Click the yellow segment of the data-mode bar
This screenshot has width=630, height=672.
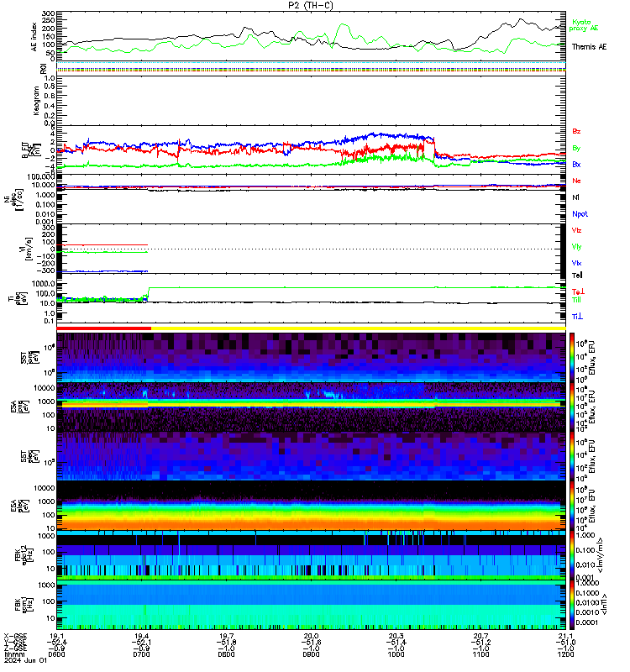pyautogui.click(x=359, y=328)
